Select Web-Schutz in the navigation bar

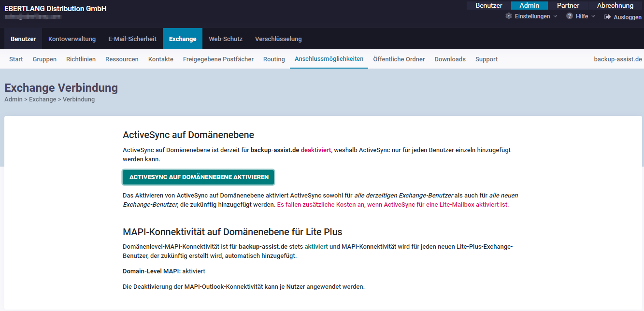(x=226, y=39)
